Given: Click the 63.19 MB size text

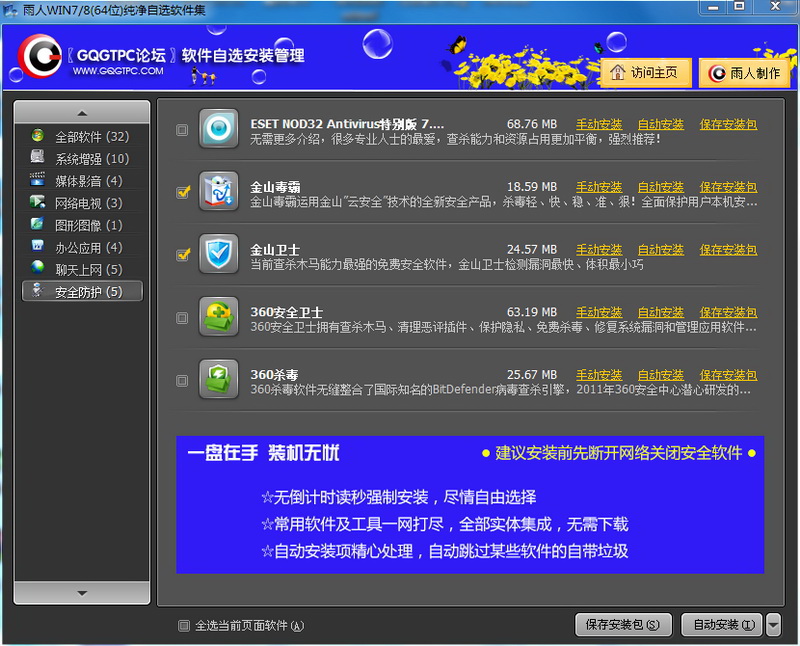Looking at the screenshot, I should [532, 312].
